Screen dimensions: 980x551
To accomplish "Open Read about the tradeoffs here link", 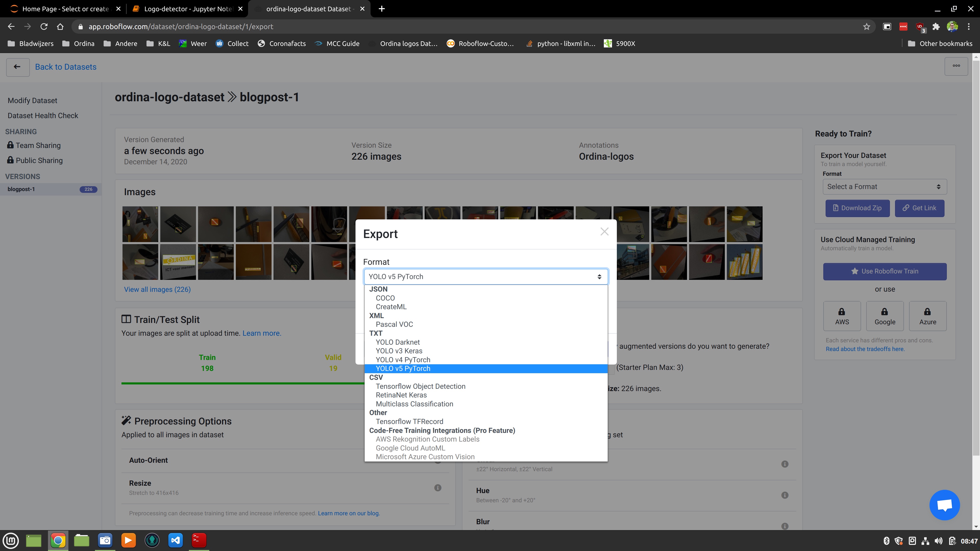I will point(865,349).
